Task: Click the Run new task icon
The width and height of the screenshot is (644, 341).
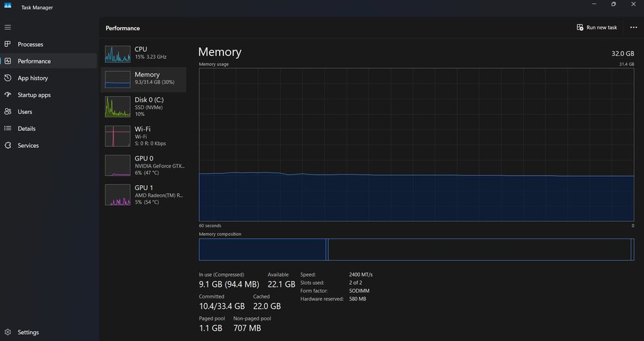Action: 580,27
